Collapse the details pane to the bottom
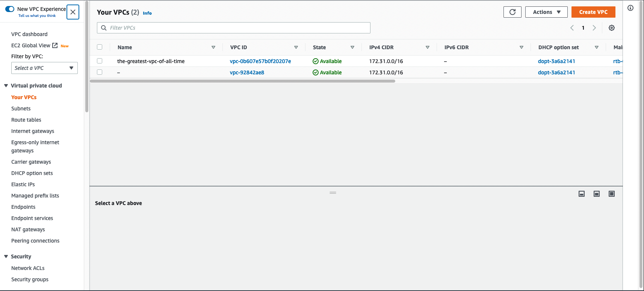644x291 pixels. coord(581,194)
